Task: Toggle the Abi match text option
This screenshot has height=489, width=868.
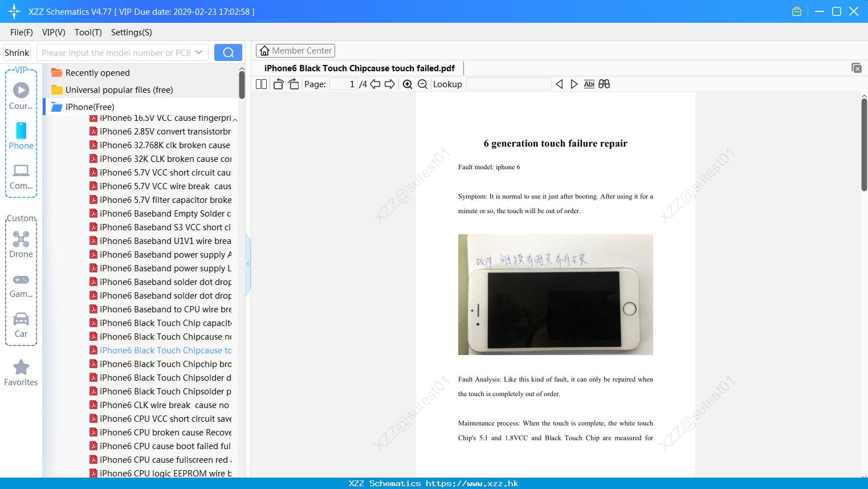Action: [589, 84]
